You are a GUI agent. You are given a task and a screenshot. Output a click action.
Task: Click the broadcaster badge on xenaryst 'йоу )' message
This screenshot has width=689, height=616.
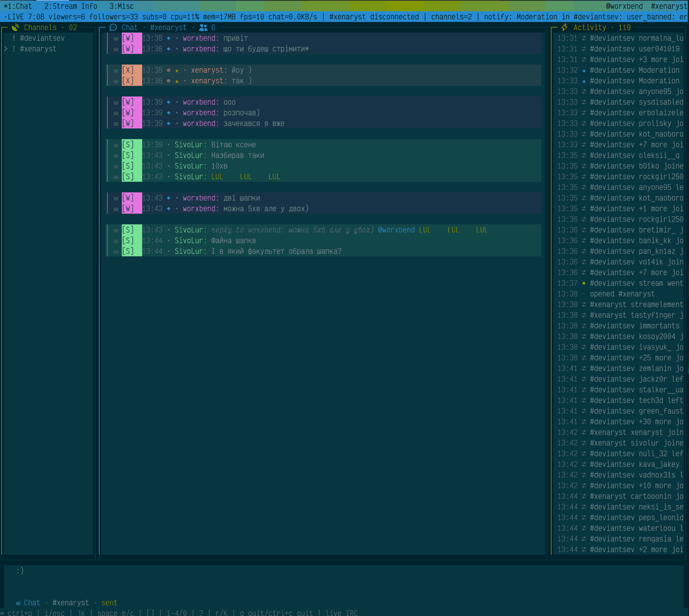pyautogui.click(x=169, y=70)
